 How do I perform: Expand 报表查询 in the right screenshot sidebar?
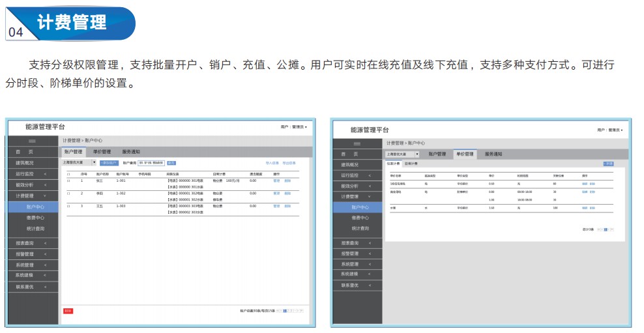(357, 242)
